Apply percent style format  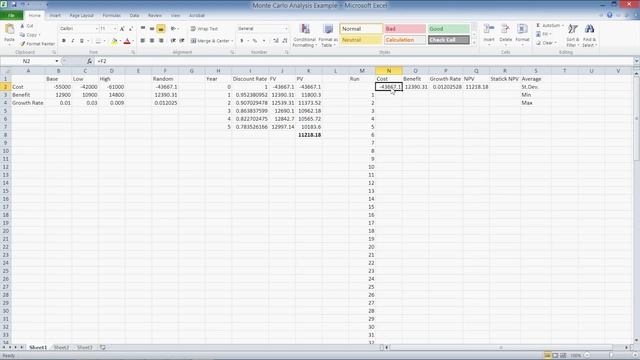tap(255, 41)
